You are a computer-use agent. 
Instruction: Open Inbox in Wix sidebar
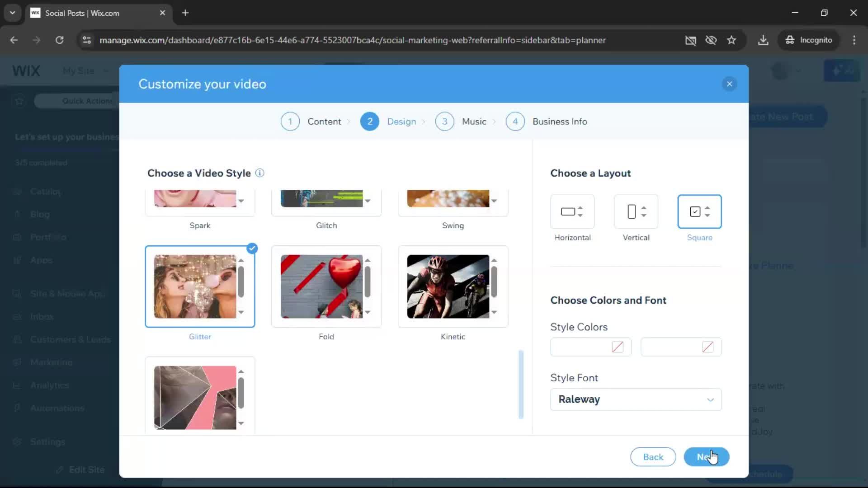coord(42,317)
